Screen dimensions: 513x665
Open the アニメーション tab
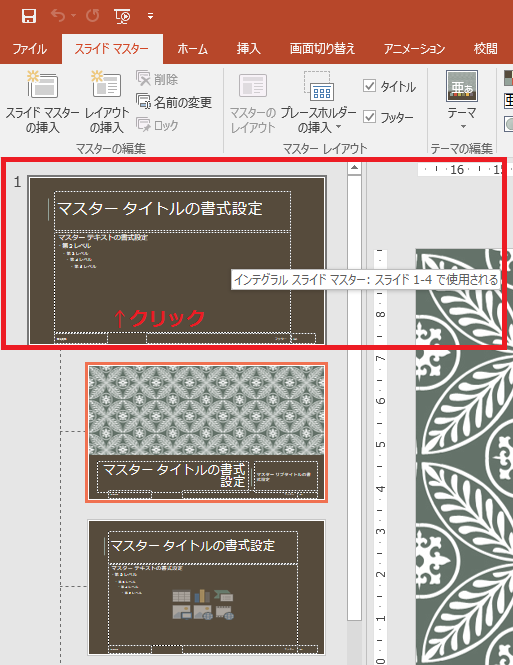coord(414,49)
